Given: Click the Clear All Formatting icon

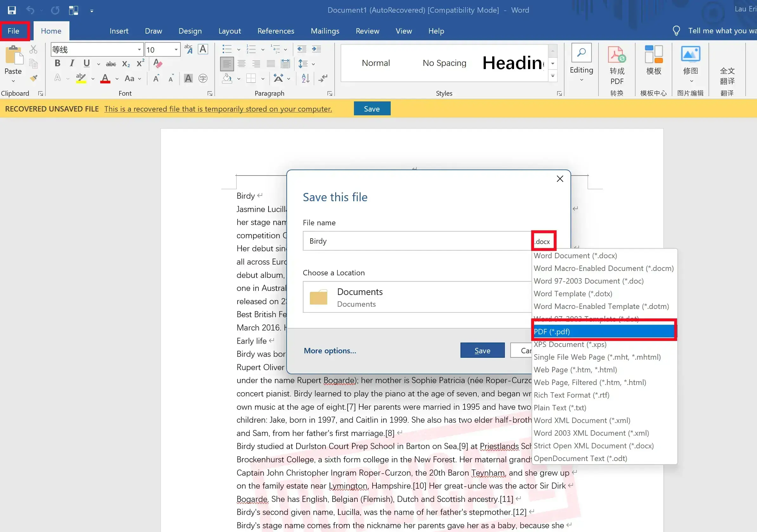Looking at the screenshot, I should pos(158,63).
